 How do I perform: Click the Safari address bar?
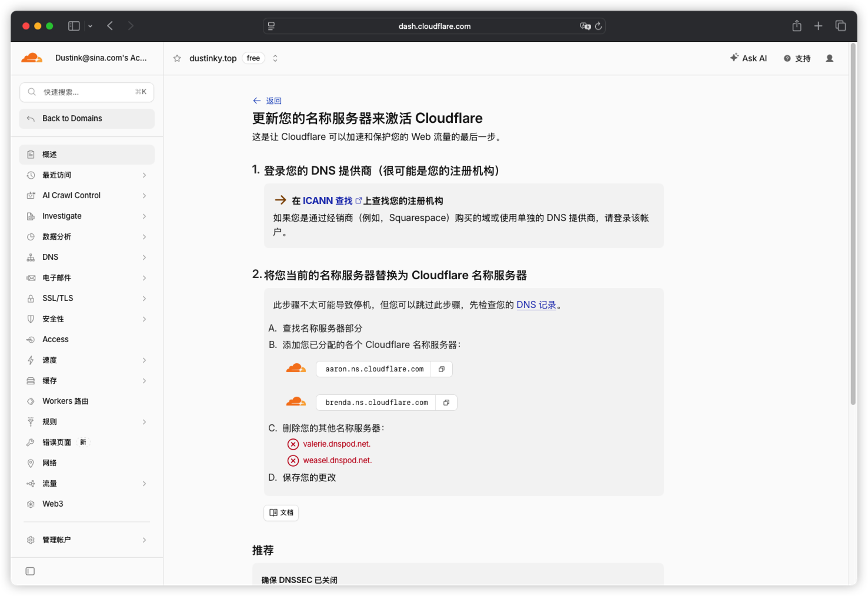[x=434, y=26]
